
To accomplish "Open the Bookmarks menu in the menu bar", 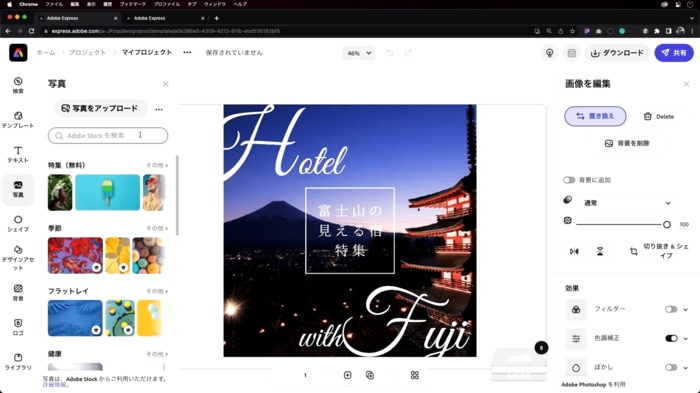I will (133, 4).
